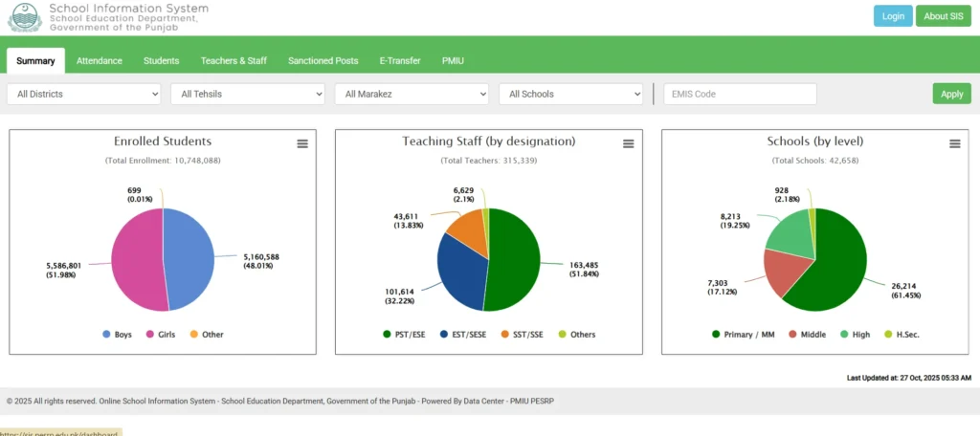The height and width of the screenshot is (436, 980).
Task: Toggle the Boys legend item
Action: [116, 335]
